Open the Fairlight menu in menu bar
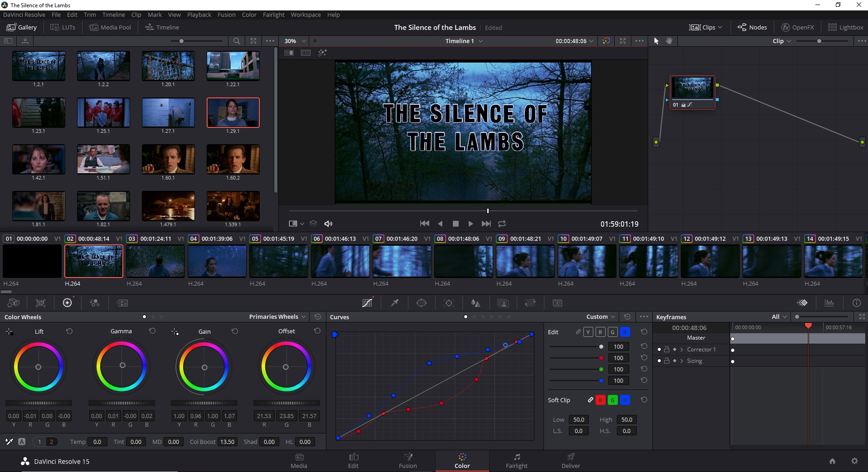 [273, 15]
